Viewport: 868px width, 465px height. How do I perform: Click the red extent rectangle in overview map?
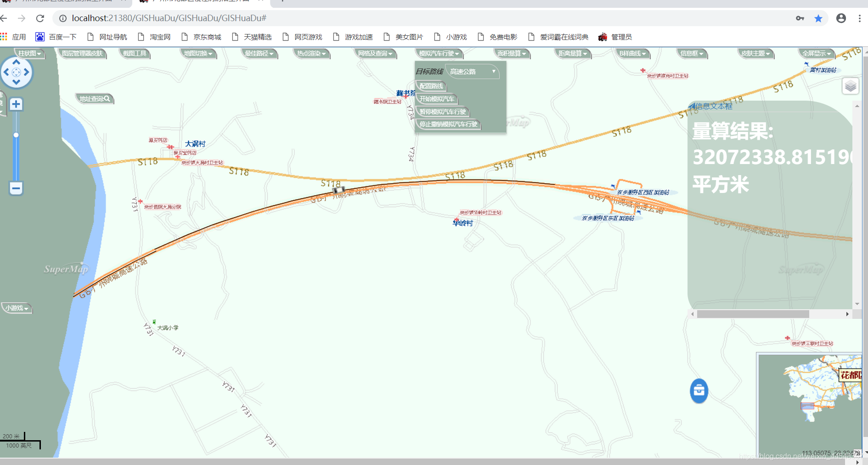[x=807, y=406]
